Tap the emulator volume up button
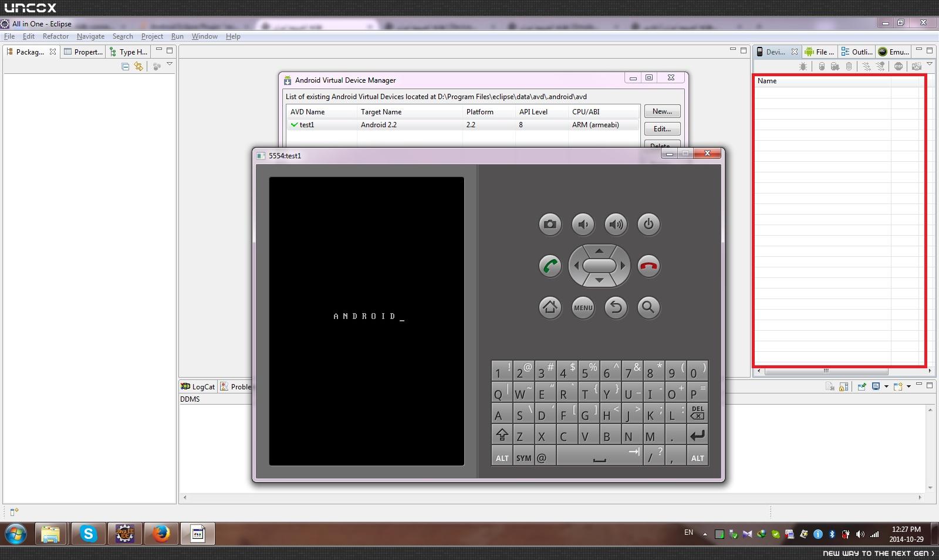Screen dimensions: 939x560 pos(616,224)
